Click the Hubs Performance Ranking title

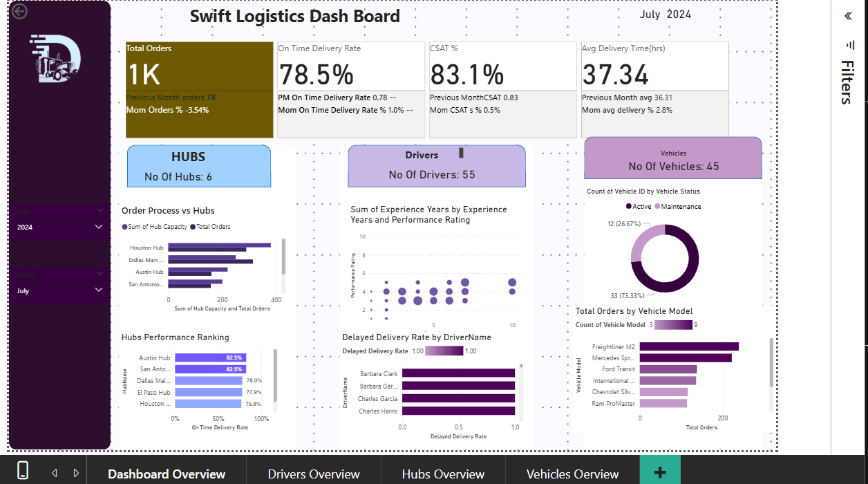click(176, 337)
